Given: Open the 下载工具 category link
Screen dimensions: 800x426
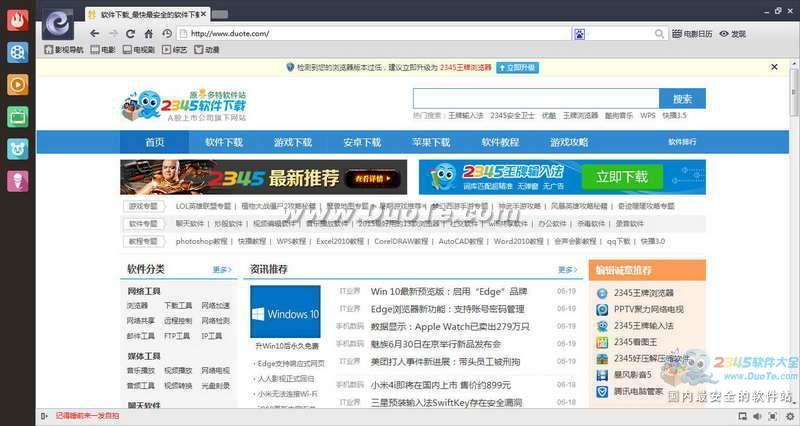Looking at the screenshot, I should tap(178, 305).
